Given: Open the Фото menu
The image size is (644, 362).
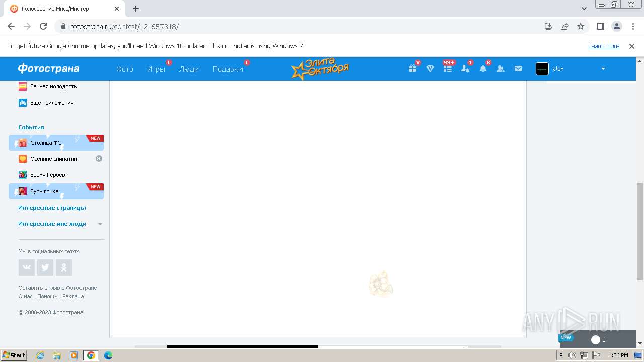Looking at the screenshot, I should pyautogui.click(x=125, y=69).
